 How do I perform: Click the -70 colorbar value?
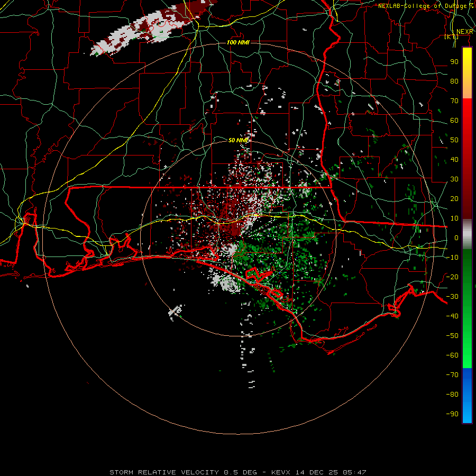[x=452, y=375]
